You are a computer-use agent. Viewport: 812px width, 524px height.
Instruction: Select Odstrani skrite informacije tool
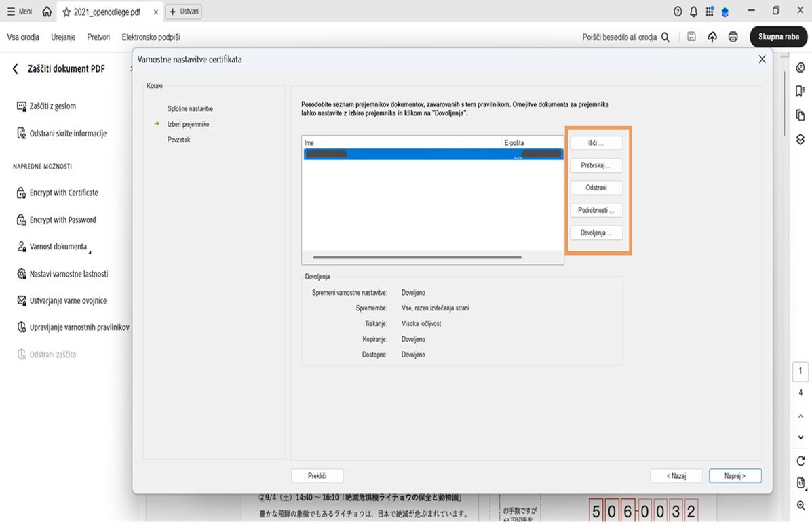point(62,133)
